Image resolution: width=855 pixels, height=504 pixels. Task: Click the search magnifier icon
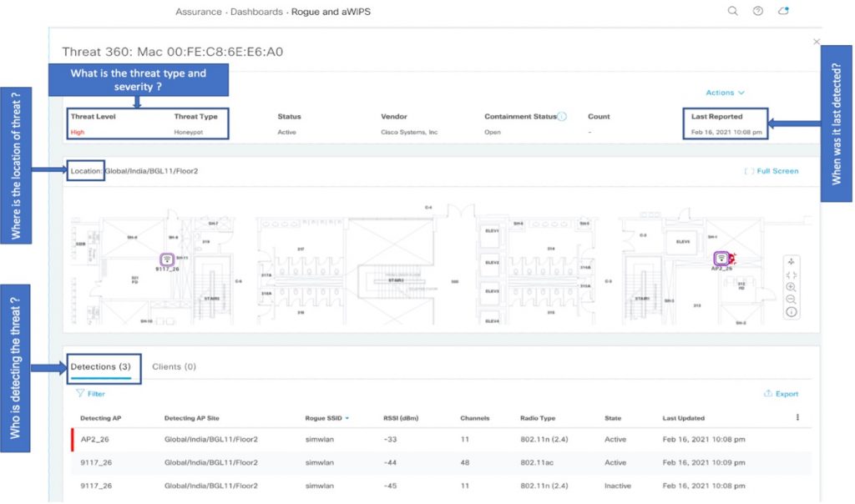click(x=732, y=11)
